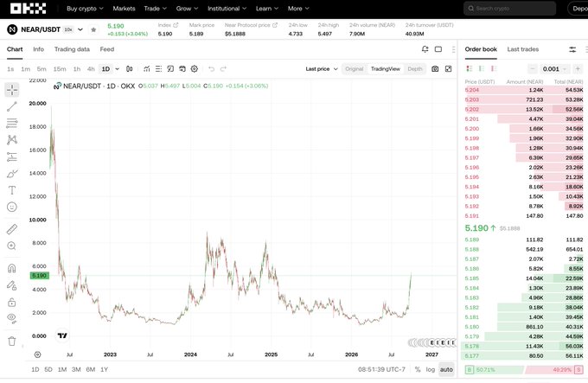Expand the More menu
This screenshot has width=588, height=383.
tap(298, 9)
